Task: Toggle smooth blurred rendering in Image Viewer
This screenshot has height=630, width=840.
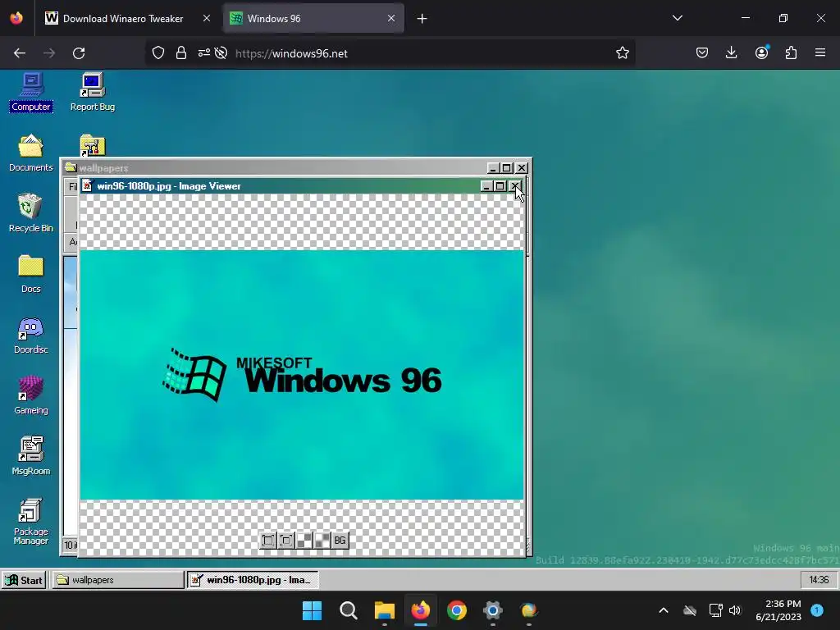Action: pos(322,540)
